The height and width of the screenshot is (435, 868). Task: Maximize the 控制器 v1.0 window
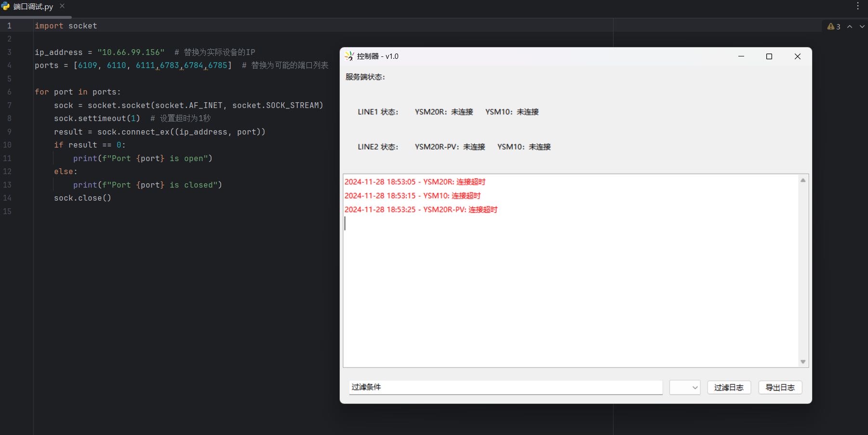[769, 56]
